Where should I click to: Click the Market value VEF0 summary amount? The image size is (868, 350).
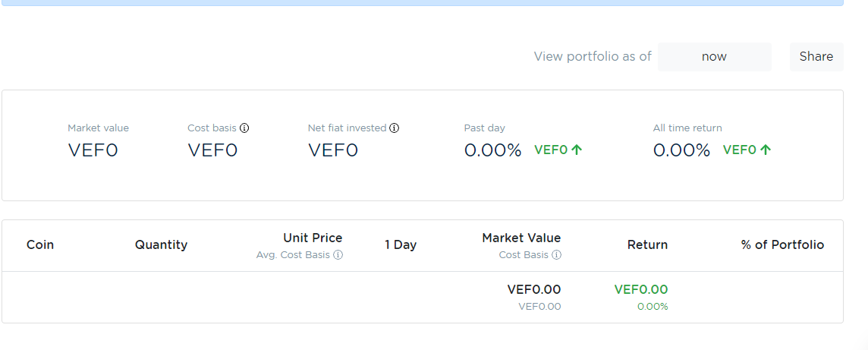click(93, 150)
